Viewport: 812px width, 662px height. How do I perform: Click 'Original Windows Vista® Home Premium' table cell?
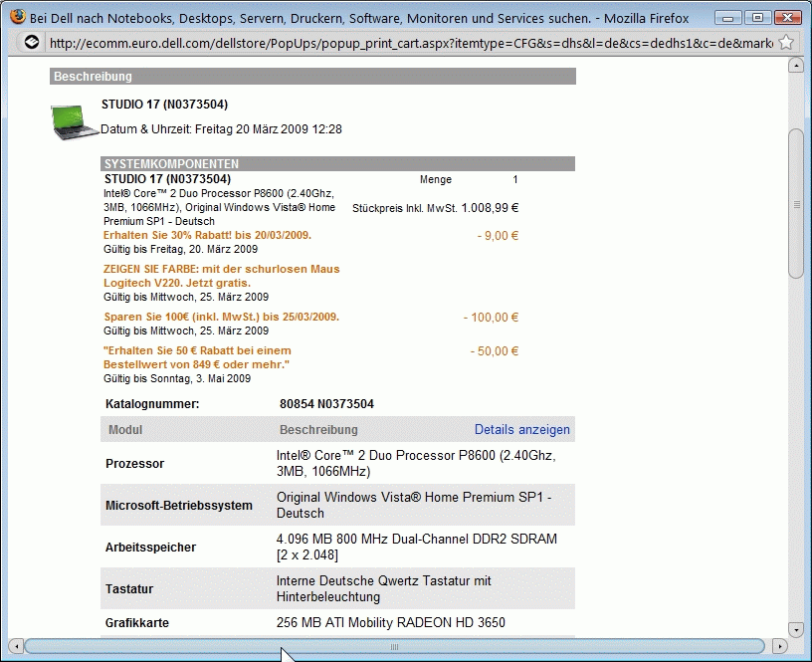(x=414, y=505)
